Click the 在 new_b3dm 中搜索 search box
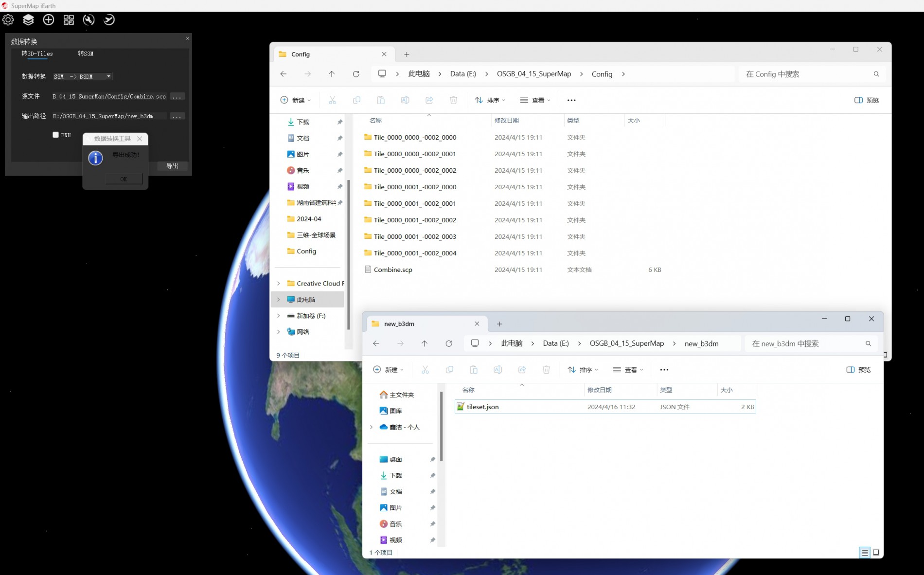Viewport: 924px width, 575px height. (810, 343)
